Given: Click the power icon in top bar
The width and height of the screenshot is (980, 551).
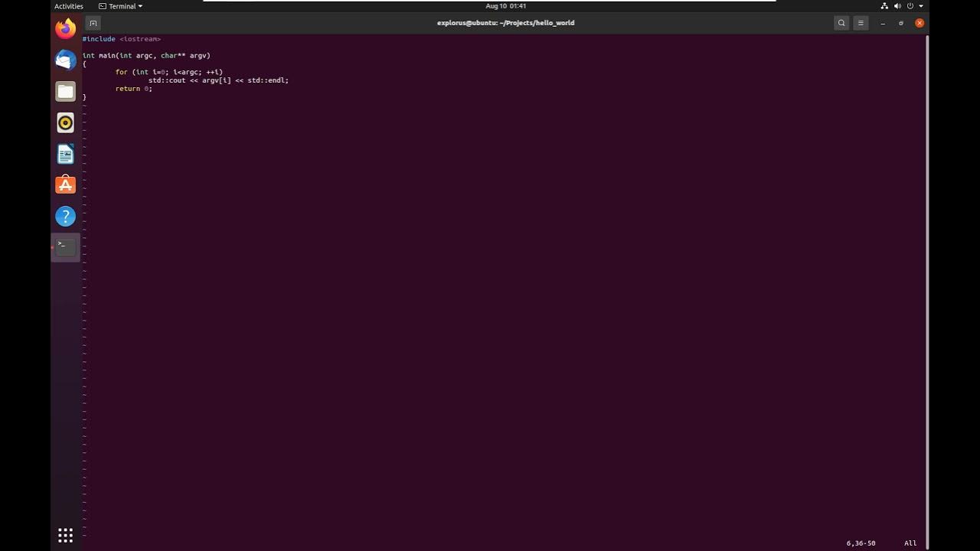Looking at the screenshot, I should [x=910, y=6].
